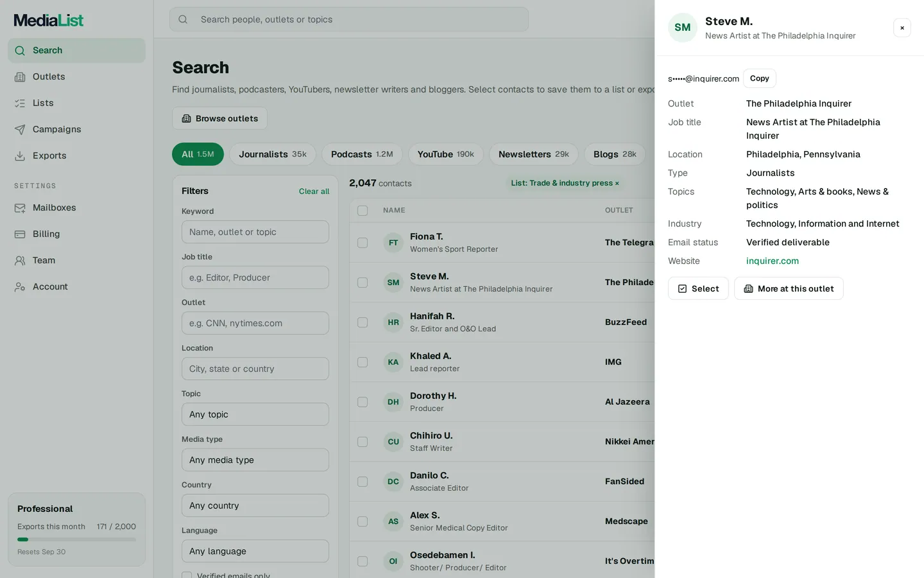Open the inquirer.com website link

(773, 261)
